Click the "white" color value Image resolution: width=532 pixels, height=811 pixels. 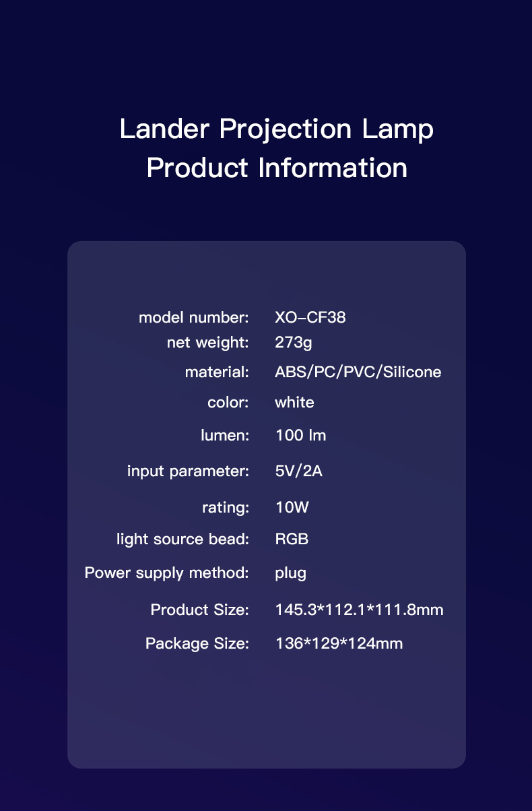294,403
